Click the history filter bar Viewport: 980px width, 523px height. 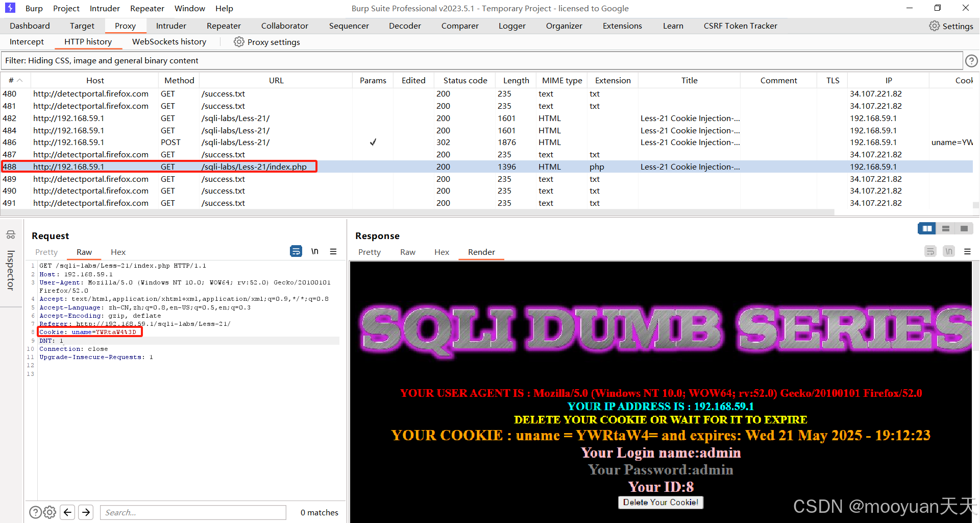[x=482, y=61]
